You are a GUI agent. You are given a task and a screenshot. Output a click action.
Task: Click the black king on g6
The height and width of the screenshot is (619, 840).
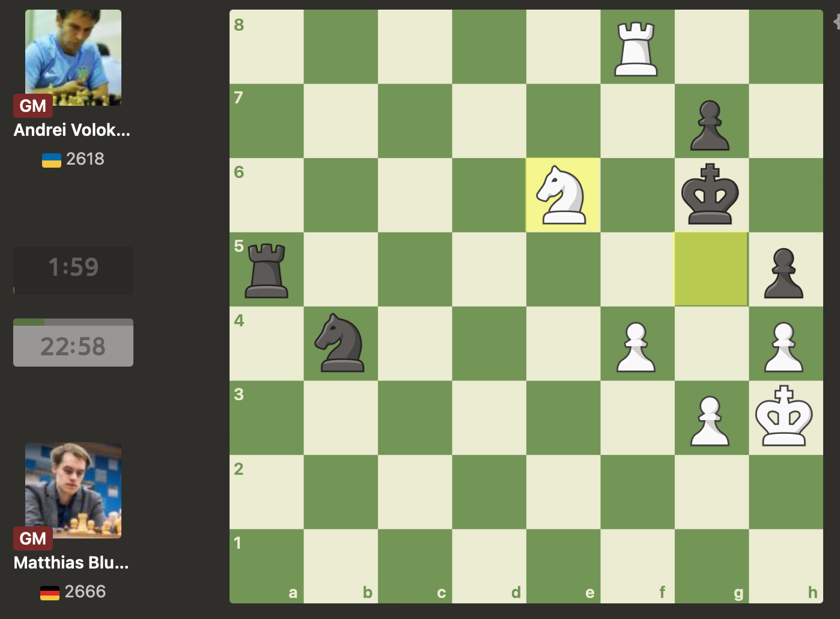[711, 195]
